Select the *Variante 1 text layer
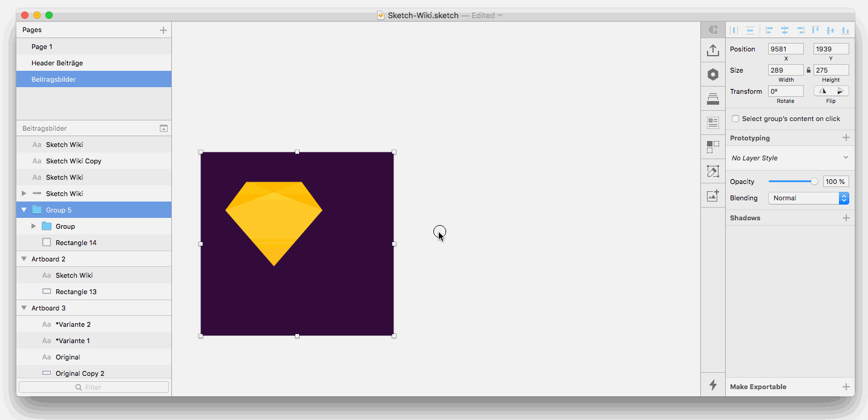The image size is (868, 420). tap(94, 341)
